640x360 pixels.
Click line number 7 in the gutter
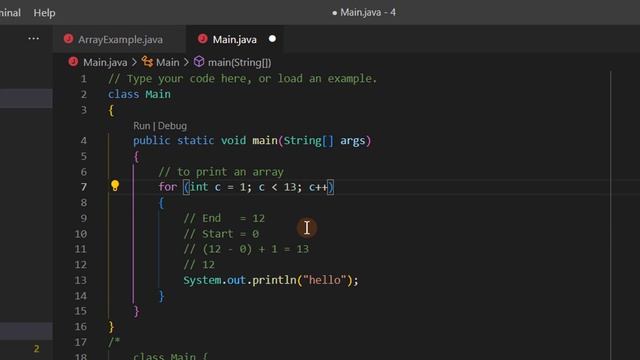tap(83, 187)
